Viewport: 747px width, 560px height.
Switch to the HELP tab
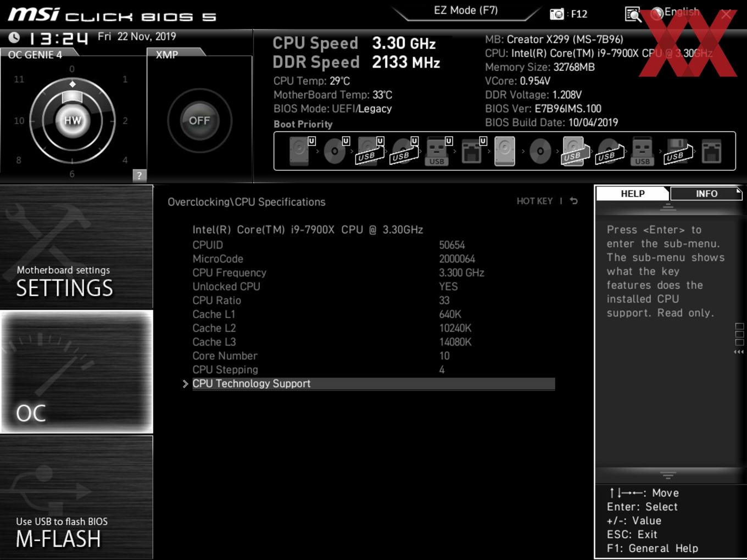pyautogui.click(x=633, y=194)
